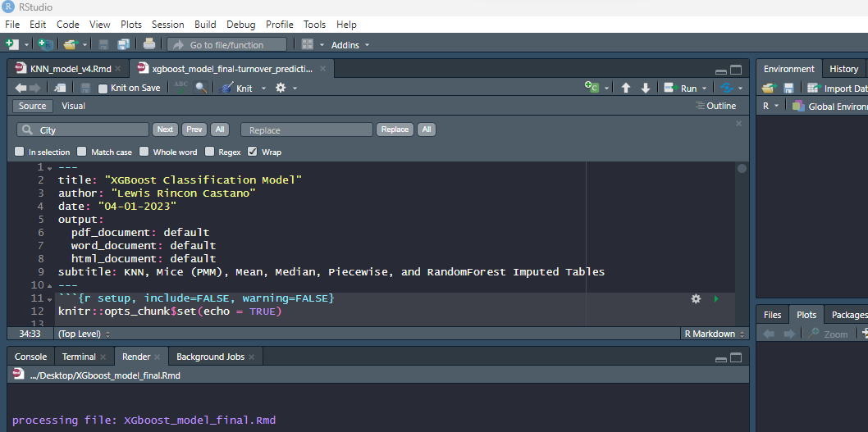Viewport: 868px width, 432px height.
Task: Click the All button next to Prev
Action: (220, 130)
